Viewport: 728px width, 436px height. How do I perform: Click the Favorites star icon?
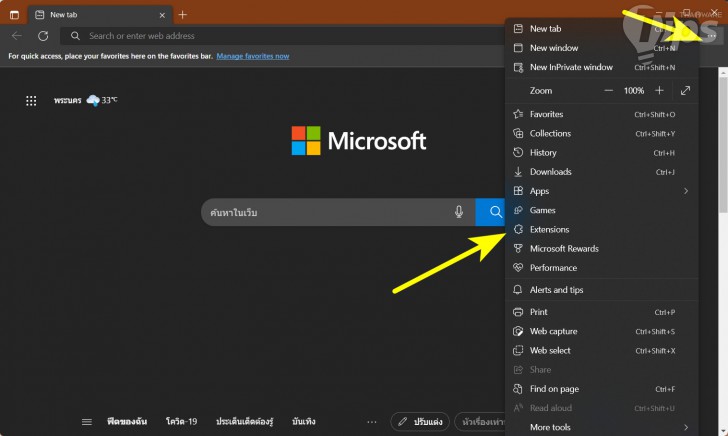[518, 114]
